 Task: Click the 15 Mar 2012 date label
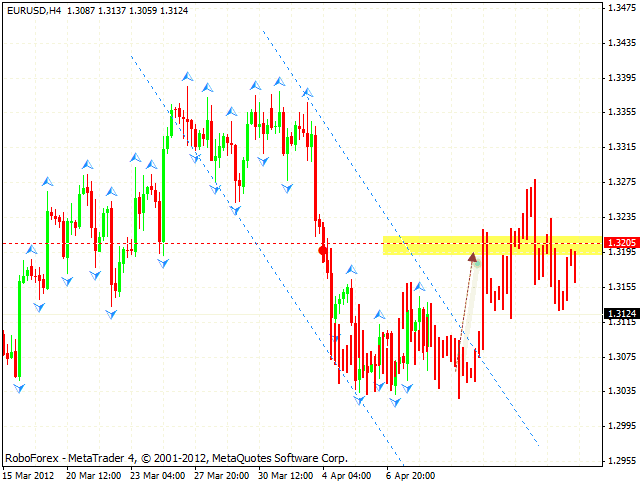pyautogui.click(x=29, y=476)
